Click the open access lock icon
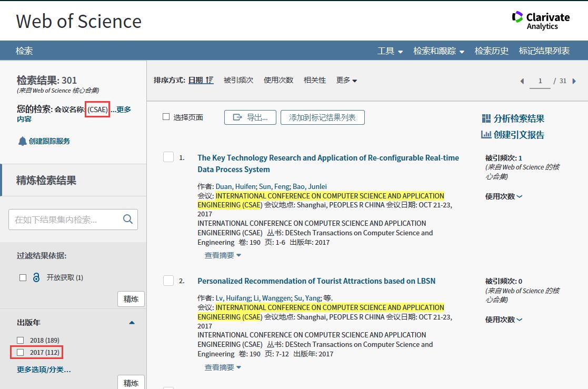 click(36, 277)
